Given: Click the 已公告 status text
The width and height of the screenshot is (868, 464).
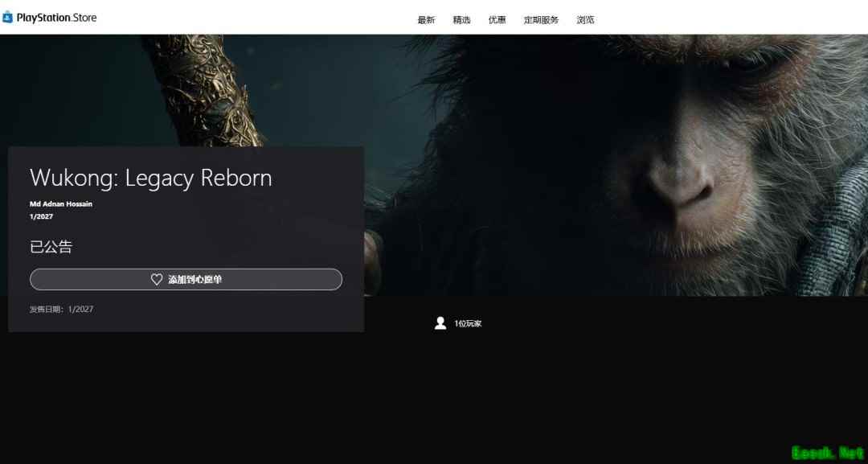Looking at the screenshot, I should [x=51, y=247].
